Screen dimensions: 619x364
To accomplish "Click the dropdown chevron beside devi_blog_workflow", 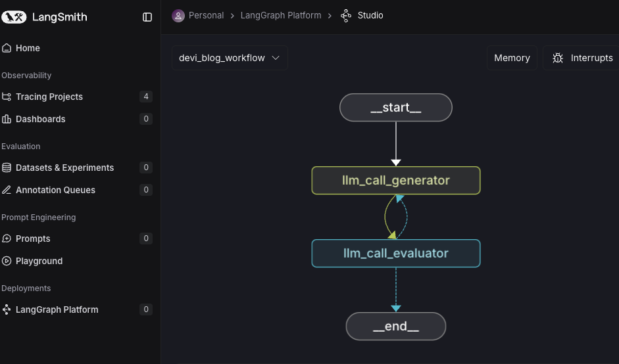I will (276, 58).
